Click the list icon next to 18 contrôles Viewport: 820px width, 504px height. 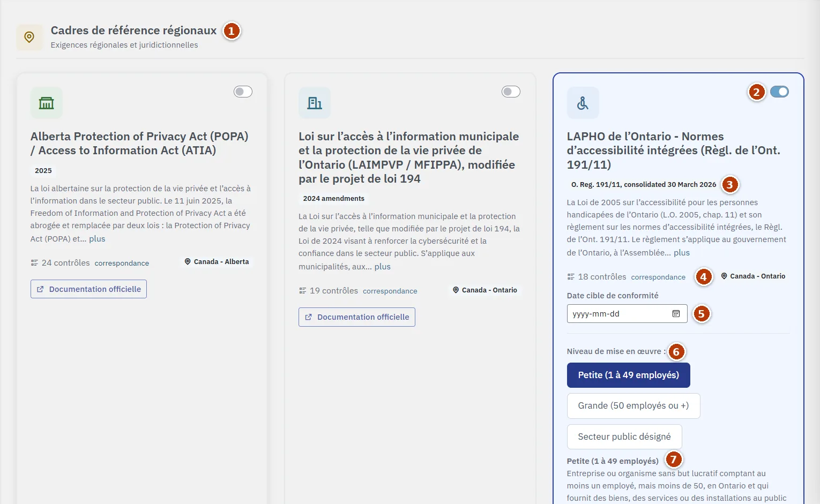pos(571,277)
